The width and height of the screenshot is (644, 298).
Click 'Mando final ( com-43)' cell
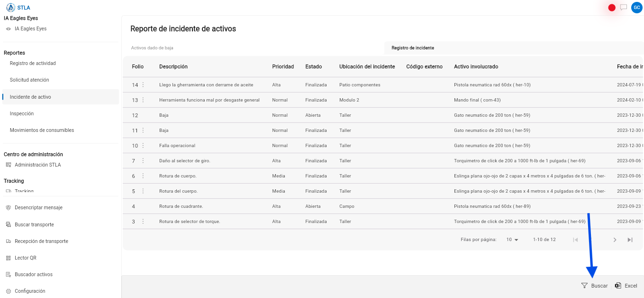[x=477, y=100]
